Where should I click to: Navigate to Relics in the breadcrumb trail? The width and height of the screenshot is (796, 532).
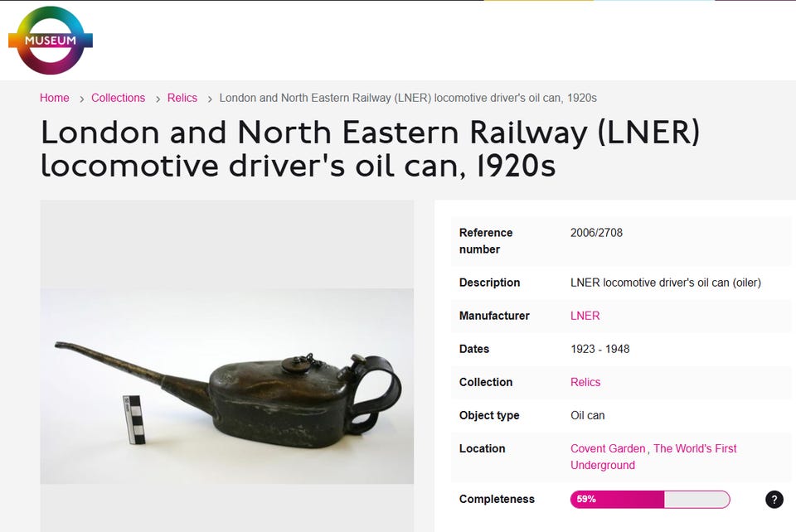(182, 98)
